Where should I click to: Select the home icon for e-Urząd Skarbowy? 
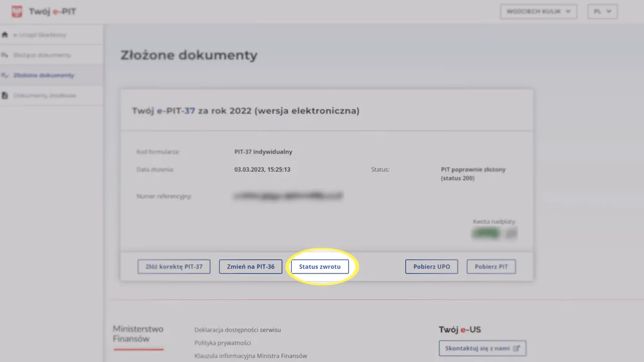[x=5, y=35]
